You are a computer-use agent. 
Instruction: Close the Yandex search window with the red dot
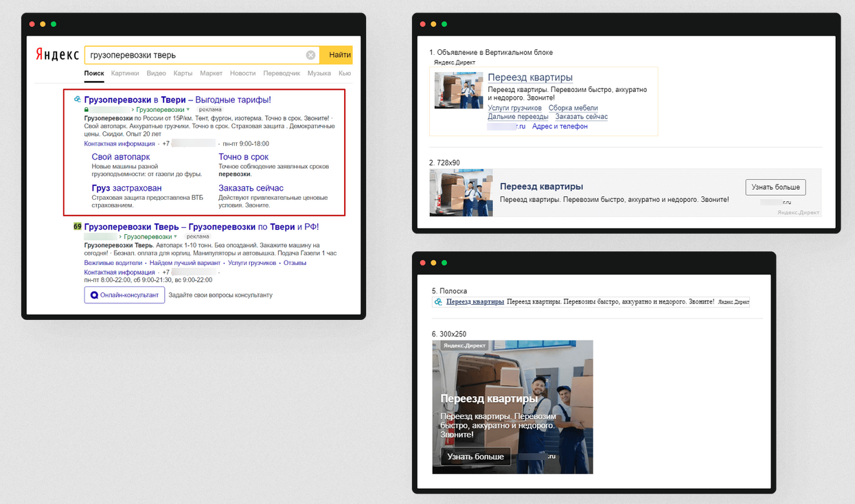click(32, 24)
